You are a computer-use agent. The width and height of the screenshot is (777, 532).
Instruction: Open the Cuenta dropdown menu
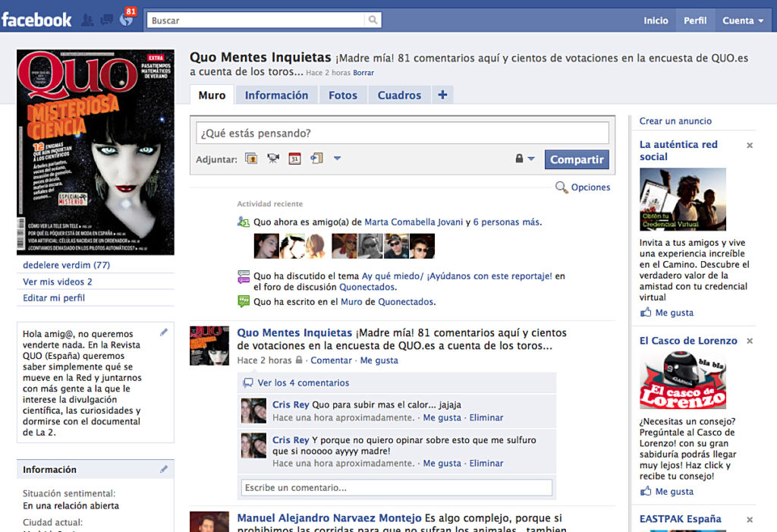743,20
